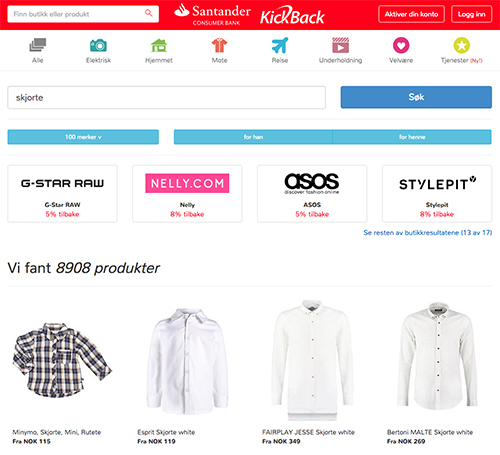Open the Hjemmet house icon
The image size is (500, 455).
click(159, 45)
